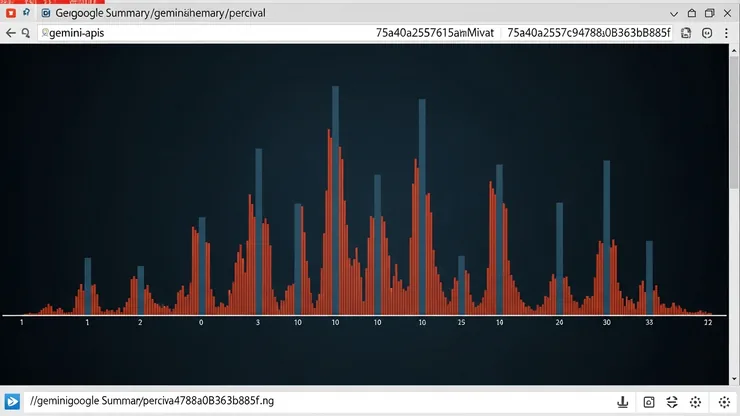Click the red icon in the title bar

11,13
